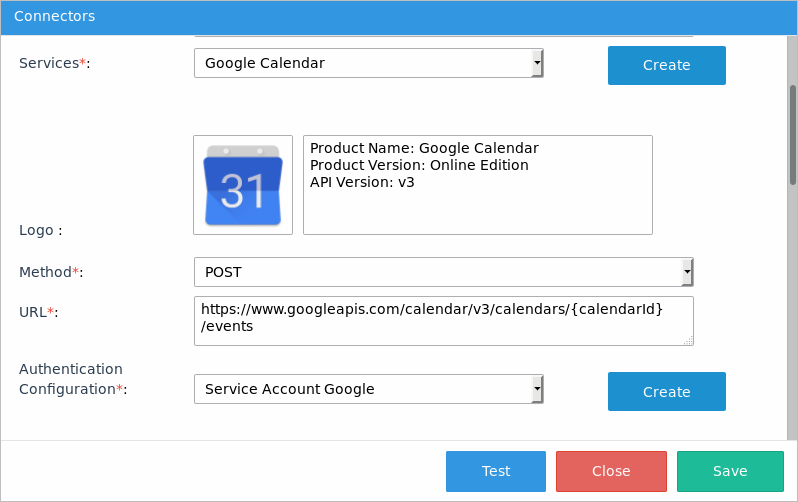
Task: Expand the Method dropdown set to POST
Action: click(x=443, y=272)
